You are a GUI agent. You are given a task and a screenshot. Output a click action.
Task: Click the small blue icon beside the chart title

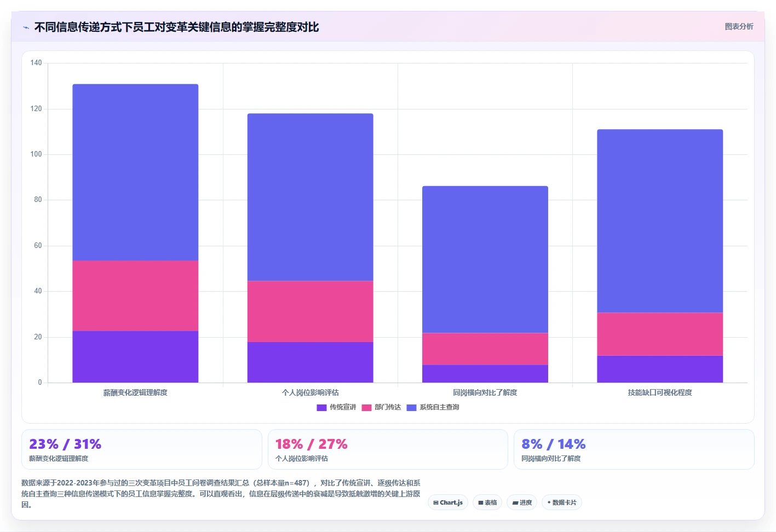26,27
